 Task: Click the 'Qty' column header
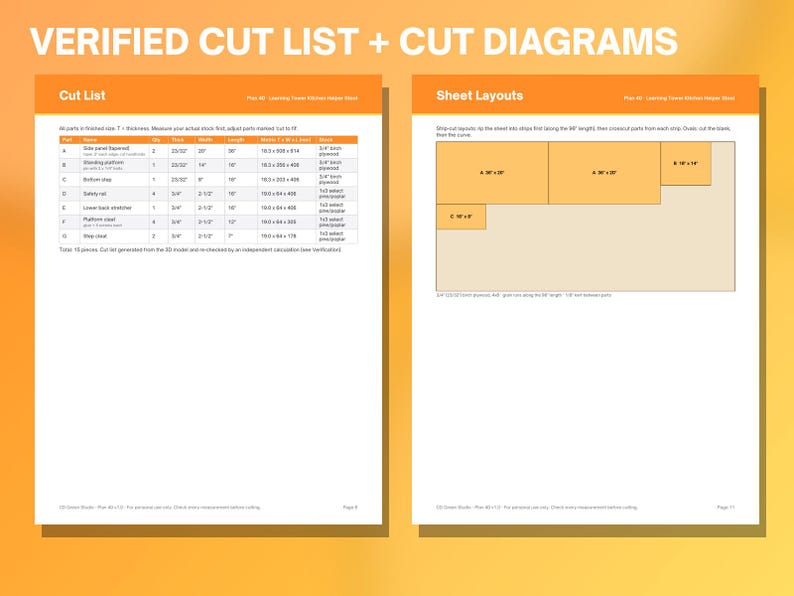pos(156,140)
